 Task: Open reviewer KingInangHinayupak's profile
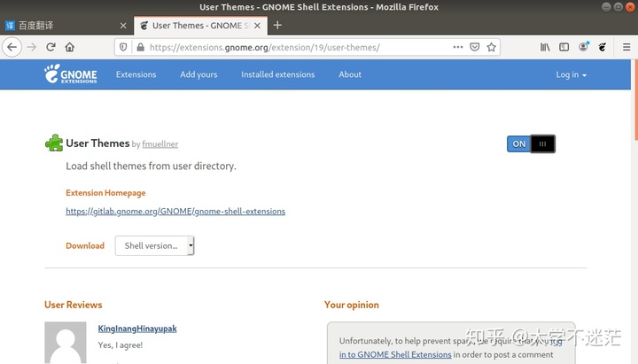pos(137,329)
